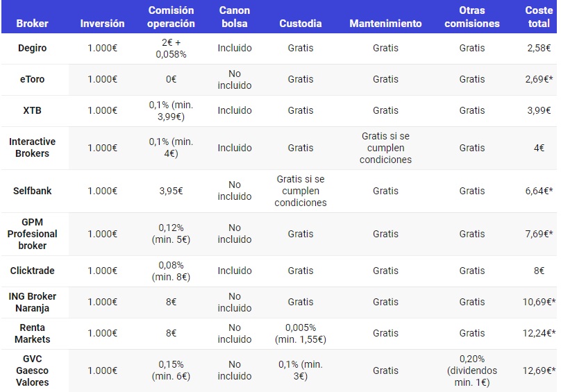Screen dimensions: 561x392
Task: Click the Mantenimiento column header
Action: pos(386,24)
